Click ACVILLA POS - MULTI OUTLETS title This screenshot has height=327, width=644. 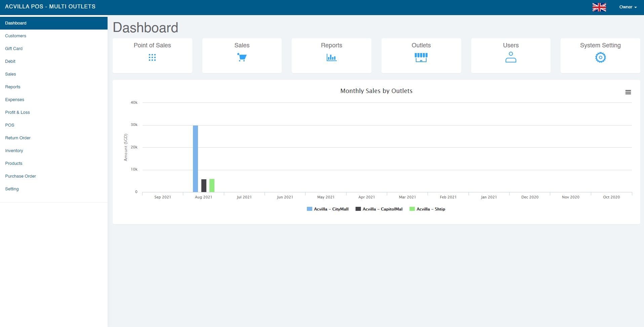pyautogui.click(x=50, y=6)
